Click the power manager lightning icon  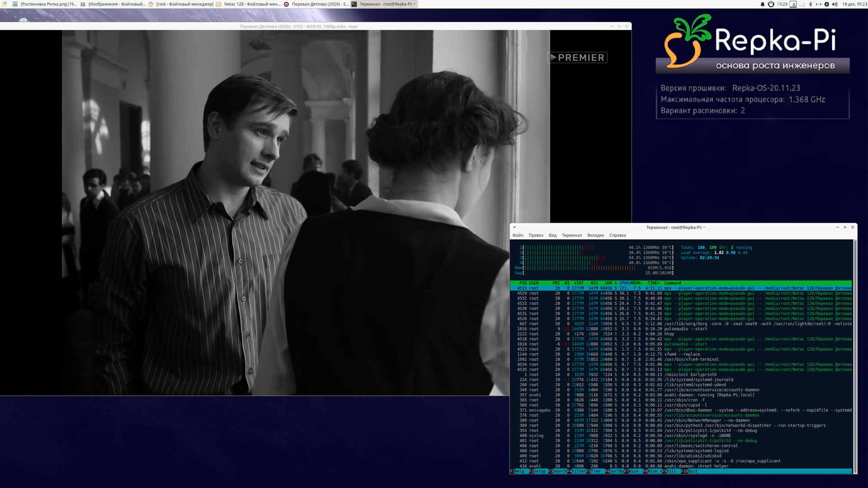tap(826, 4)
